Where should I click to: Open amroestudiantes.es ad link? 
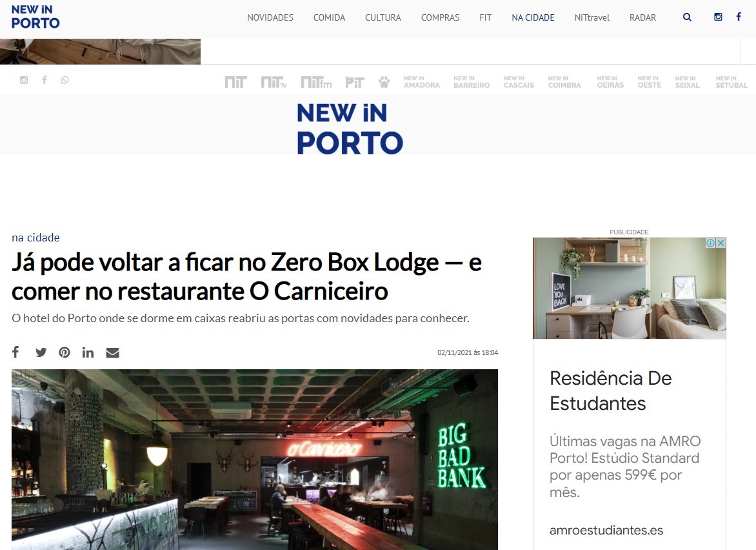(x=606, y=530)
